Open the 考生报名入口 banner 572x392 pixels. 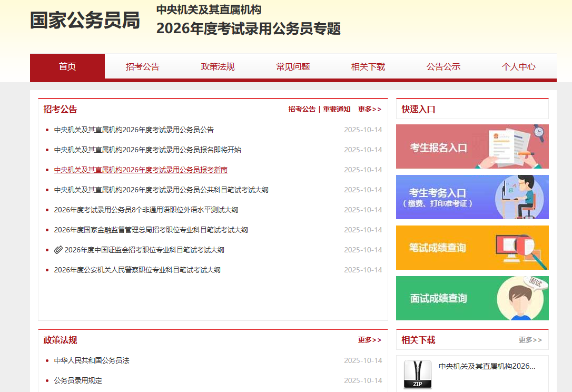[472, 146]
